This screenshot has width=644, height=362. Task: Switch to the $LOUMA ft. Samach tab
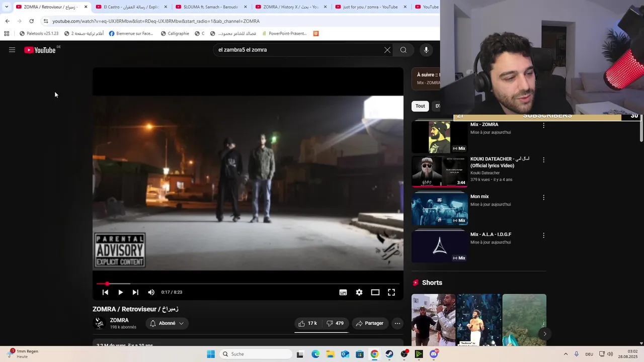[x=210, y=7]
